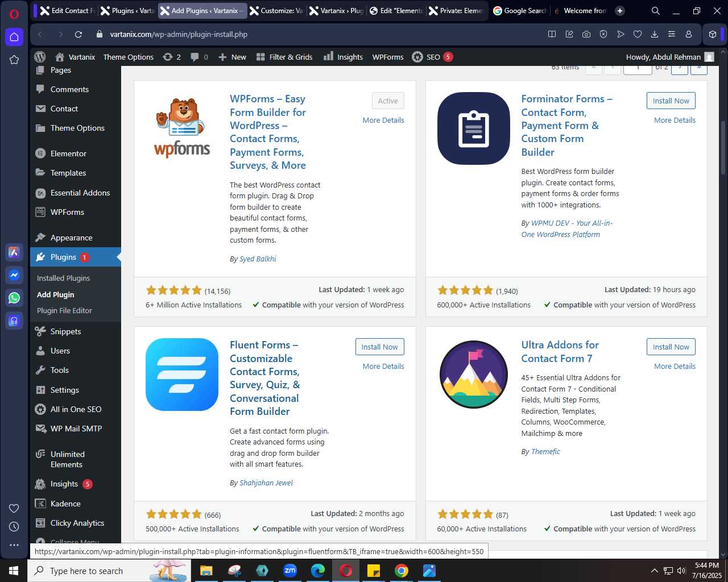Open Microsoft Edge from taskbar

[318, 571]
